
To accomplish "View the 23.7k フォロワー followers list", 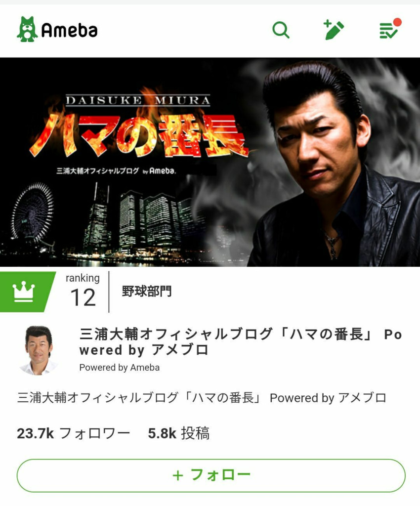I will [x=74, y=433].
